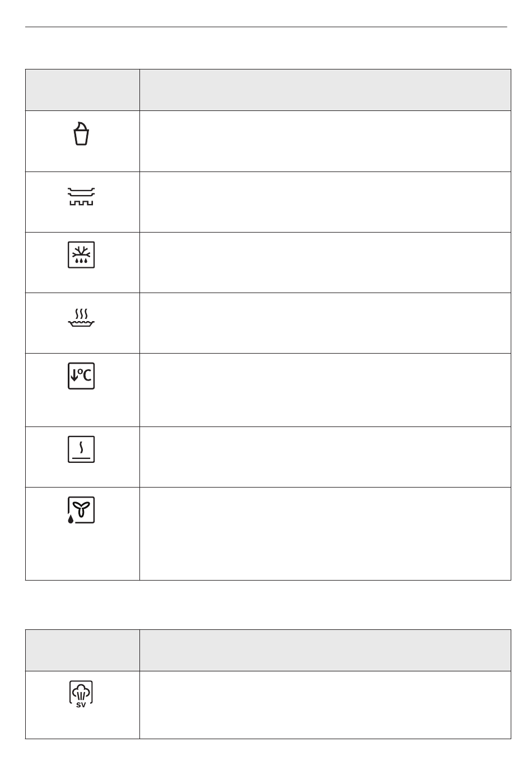The image size is (532, 770).
Task: Click the empty description cell beside yoghurt cup icon
Action: pos(325,141)
